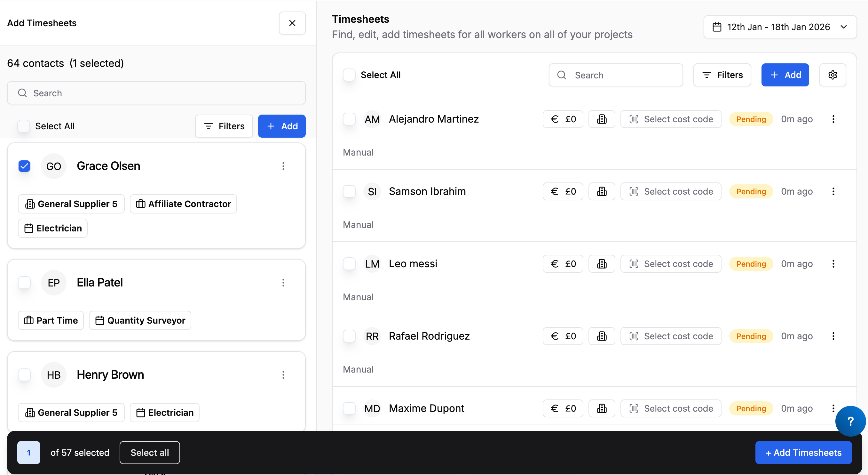
Task: Click the £0 pay rate for Alejandro Martinez
Action: click(563, 119)
